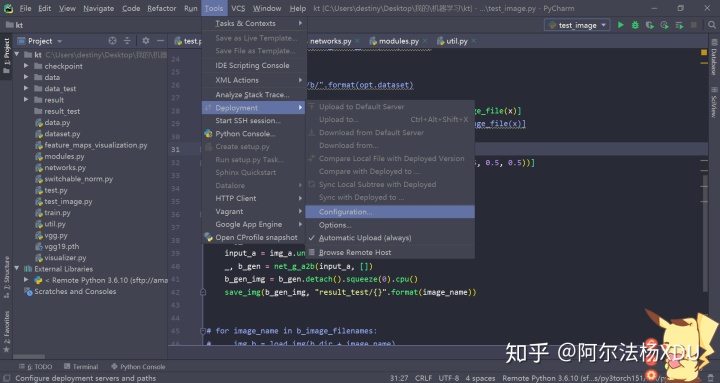720x383 pixels.
Task: Select switchable_norm.py file
Action: pyautogui.click(x=79, y=179)
